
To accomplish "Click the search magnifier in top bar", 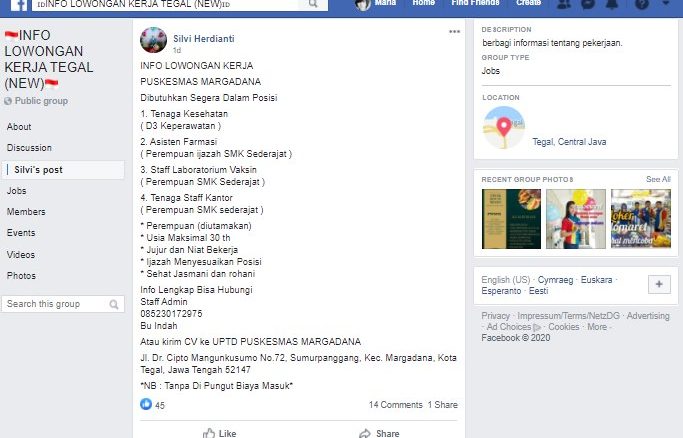I will tap(313, 4).
